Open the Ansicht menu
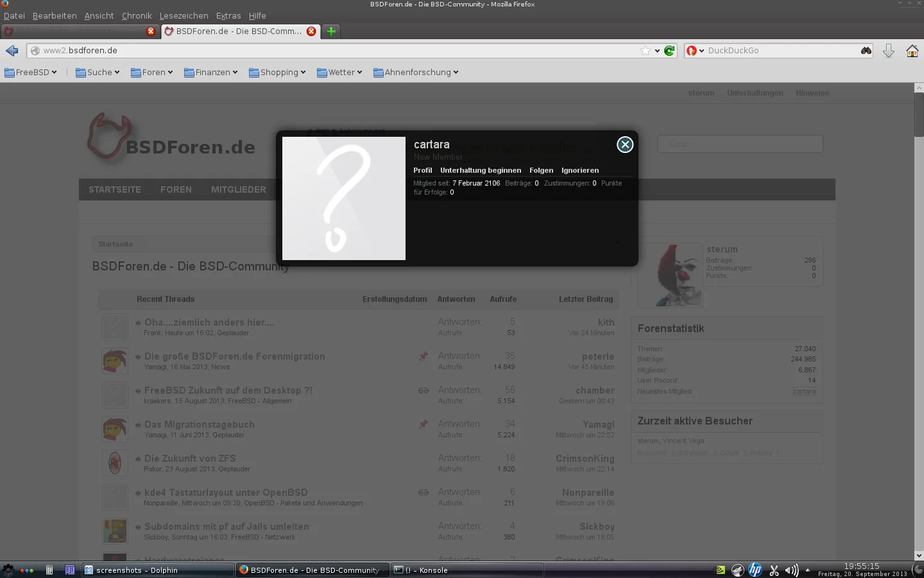Viewport: 924px width, 578px height. coord(99,15)
